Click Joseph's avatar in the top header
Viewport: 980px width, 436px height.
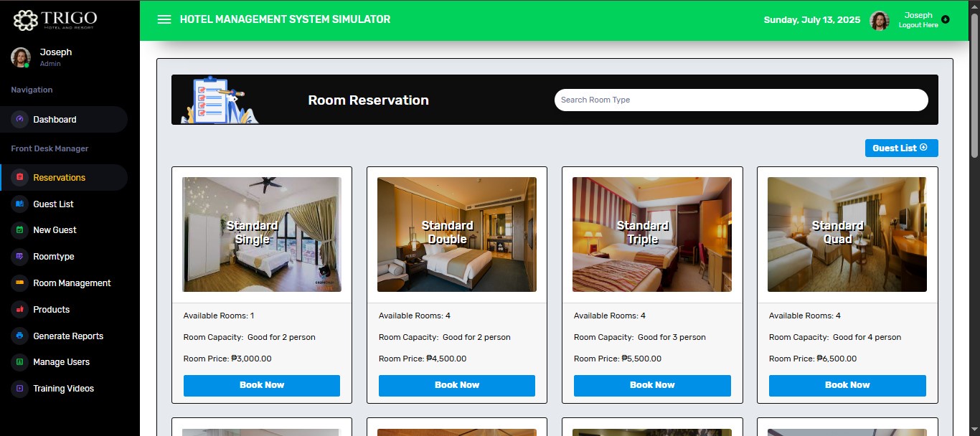(x=880, y=21)
